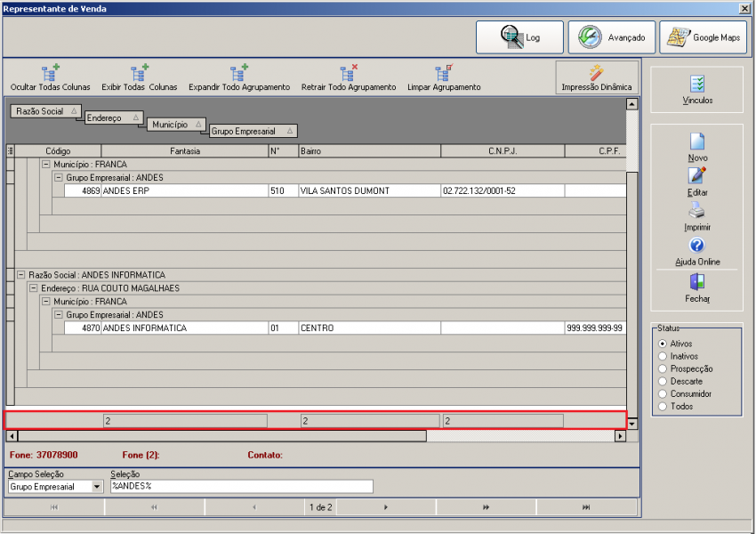Click Retrair Todo Agrupamento icon

tap(348, 73)
